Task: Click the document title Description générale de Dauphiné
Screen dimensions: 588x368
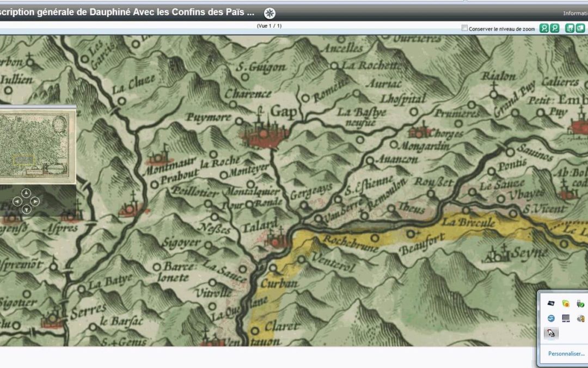Action: pyautogui.click(x=127, y=12)
